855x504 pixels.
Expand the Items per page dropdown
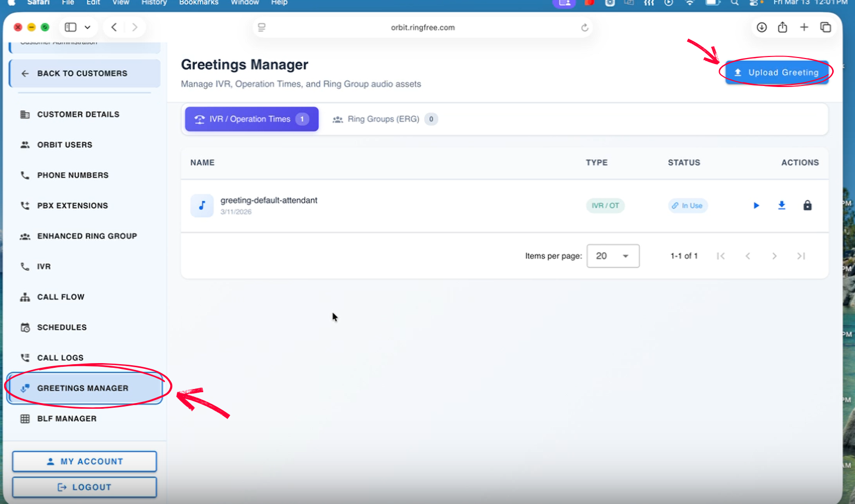click(x=613, y=256)
